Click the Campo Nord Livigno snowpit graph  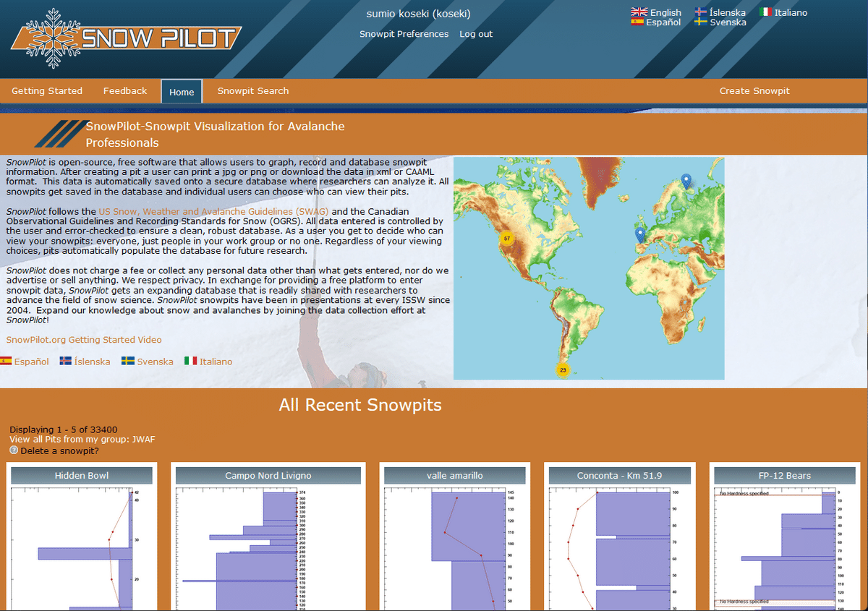[268, 548]
